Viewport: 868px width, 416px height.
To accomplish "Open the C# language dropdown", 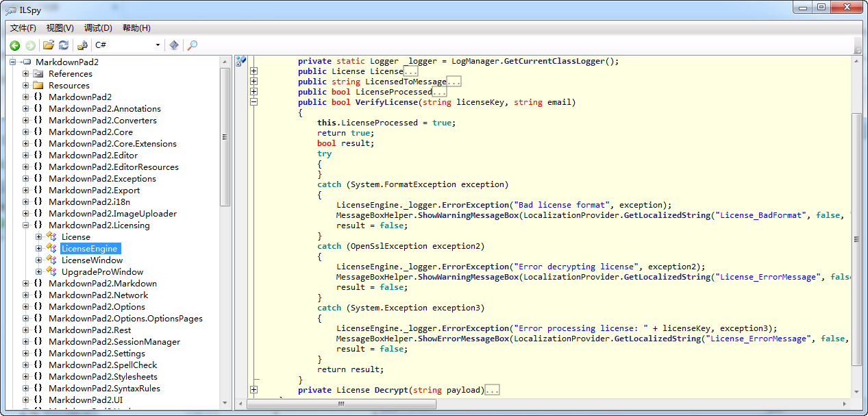I will pyautogui.click(x=128, y=45).
